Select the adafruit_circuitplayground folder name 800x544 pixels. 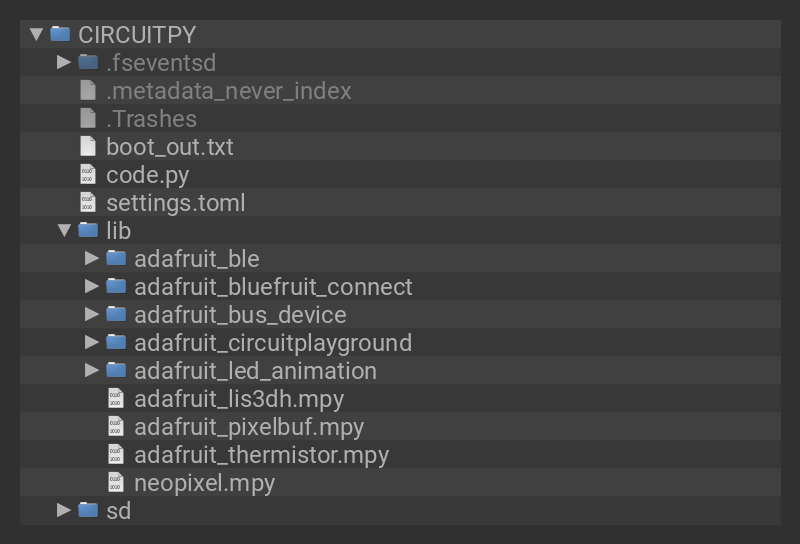(272, 342)
